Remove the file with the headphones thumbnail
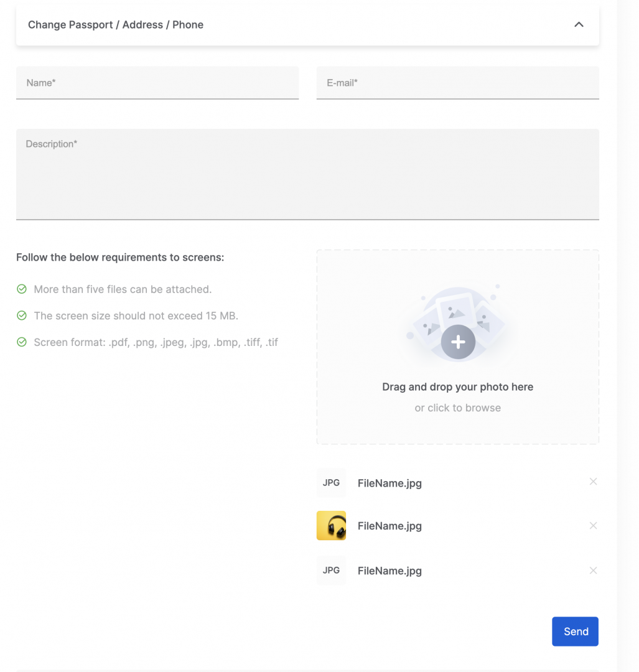The height and width of the screenshot is (672, 639). pos(593,526)
